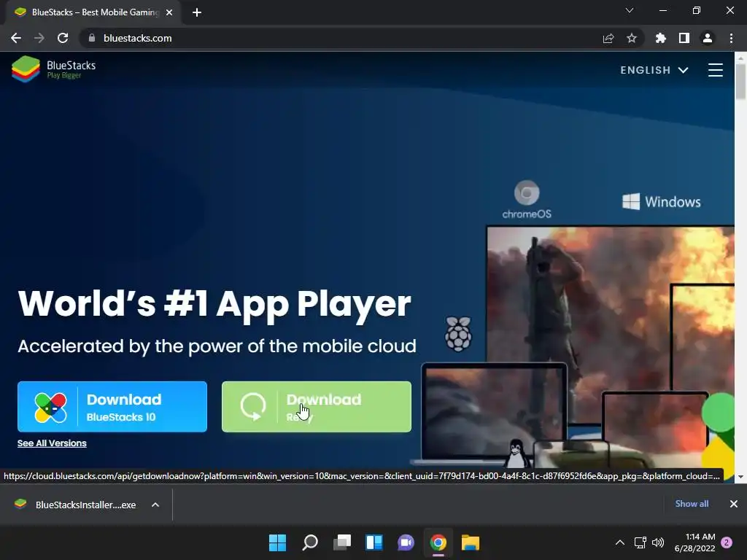This screenshot has width=747, height=560.
Task: Share this page using the share icon
Action: coord(608,38)
